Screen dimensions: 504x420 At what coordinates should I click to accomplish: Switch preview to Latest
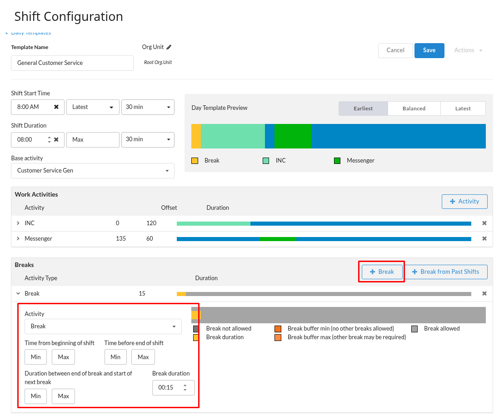(x=463, y=109)
